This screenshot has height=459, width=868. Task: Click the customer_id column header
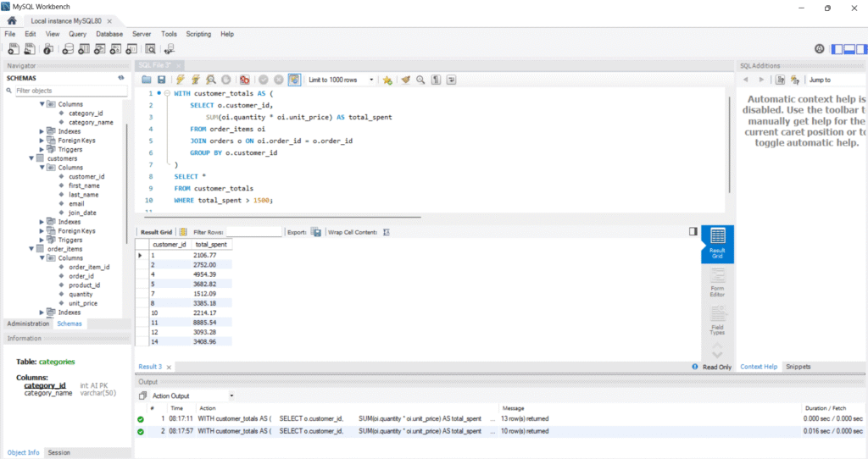point(169,245)
